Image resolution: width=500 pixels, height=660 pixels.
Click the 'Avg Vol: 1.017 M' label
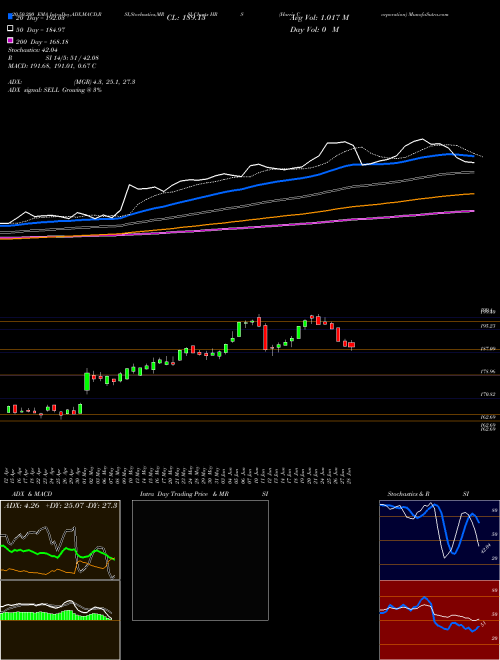[319, 18]
